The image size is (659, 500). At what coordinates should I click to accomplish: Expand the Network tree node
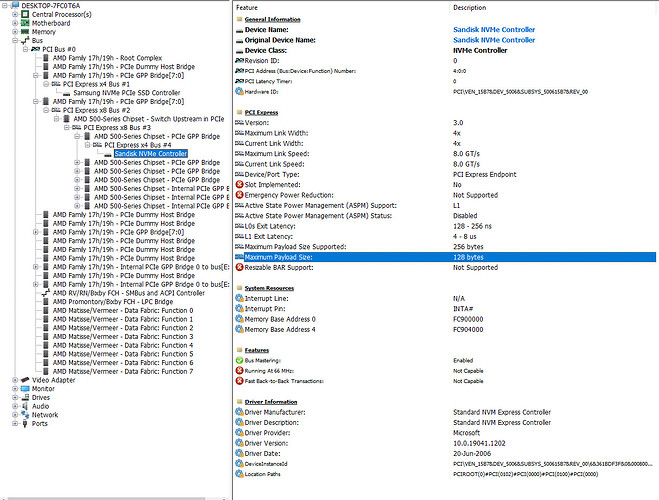point(15,415)
